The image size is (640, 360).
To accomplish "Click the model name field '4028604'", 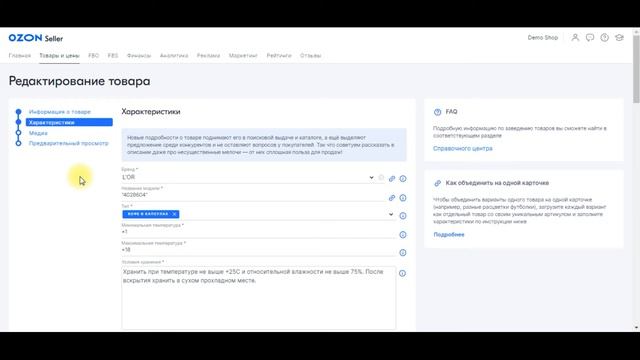I will point(253,196).
